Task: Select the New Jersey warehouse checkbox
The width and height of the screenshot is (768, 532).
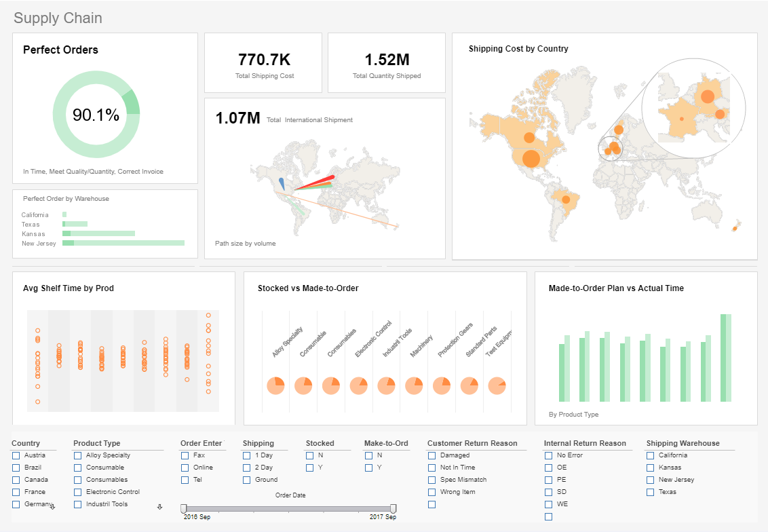Action: pos(651,480)
